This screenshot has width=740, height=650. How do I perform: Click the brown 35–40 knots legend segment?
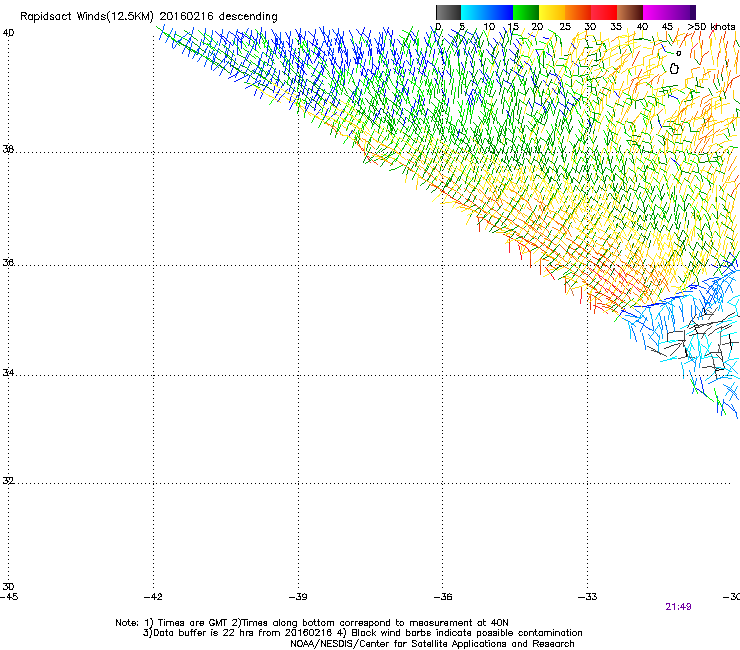630,12
